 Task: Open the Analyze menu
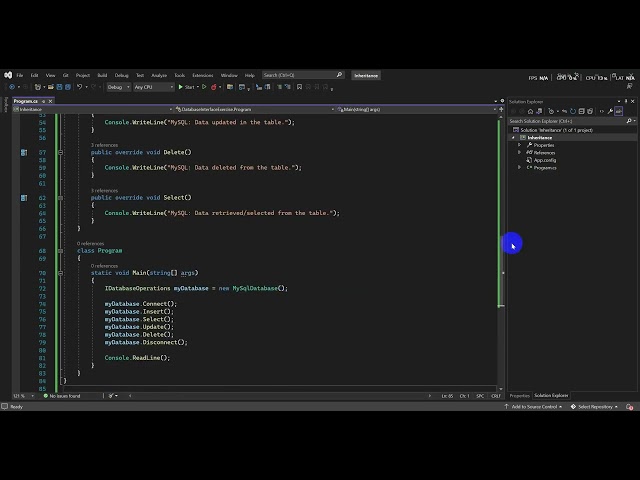click(x=159, y=75)
